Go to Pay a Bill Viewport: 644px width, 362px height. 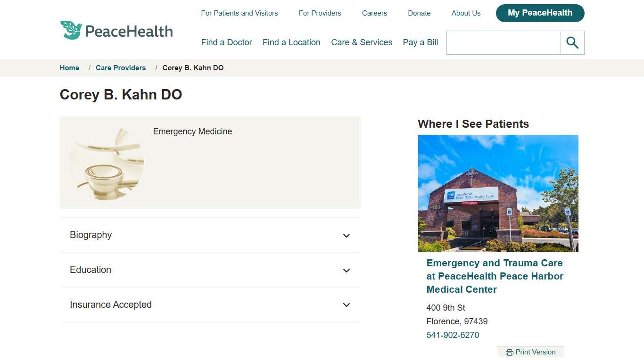tap(421, 42)
